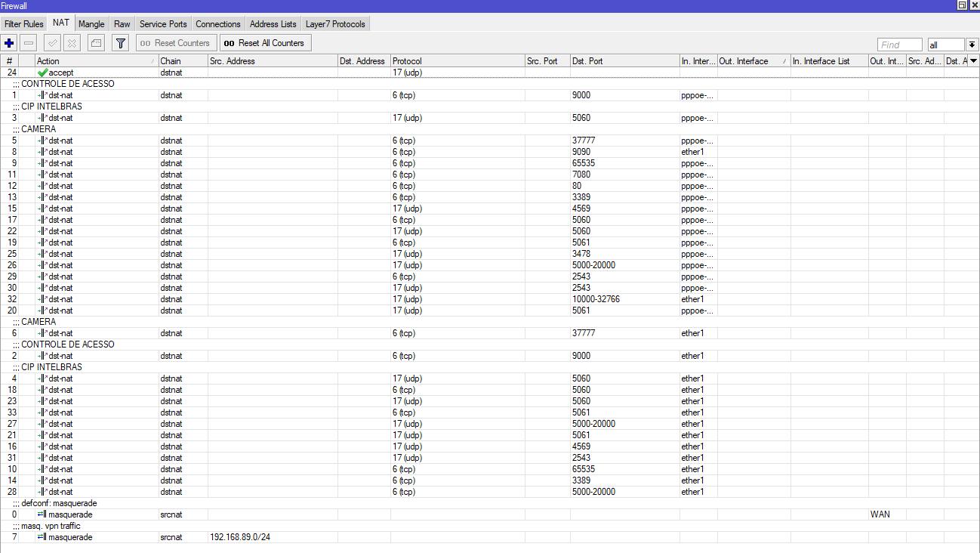Open the column chooser arrow in table header
The height and width of the screenshot is (553, 980).
pos(973,61)
